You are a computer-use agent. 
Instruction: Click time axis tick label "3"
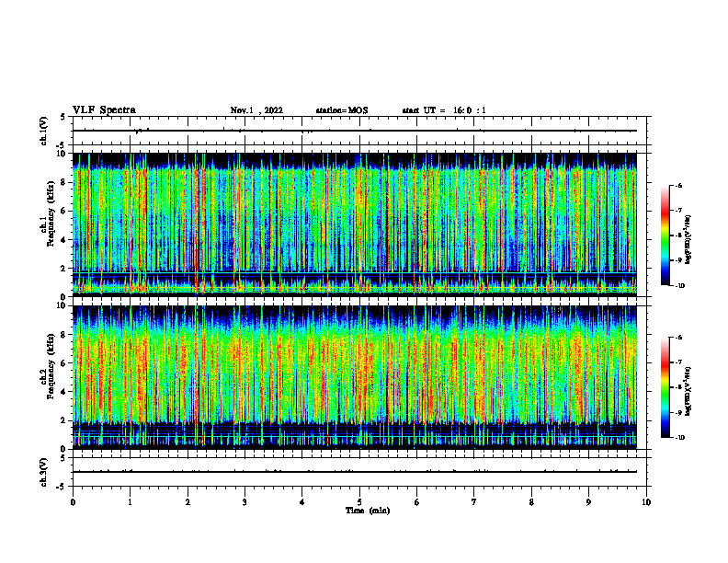(245, 502)
